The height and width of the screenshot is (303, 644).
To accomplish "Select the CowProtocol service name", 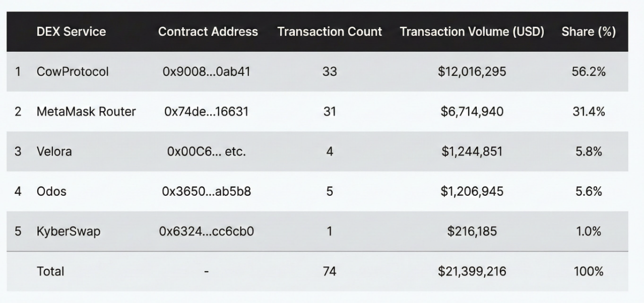I will tap(73, 71).
